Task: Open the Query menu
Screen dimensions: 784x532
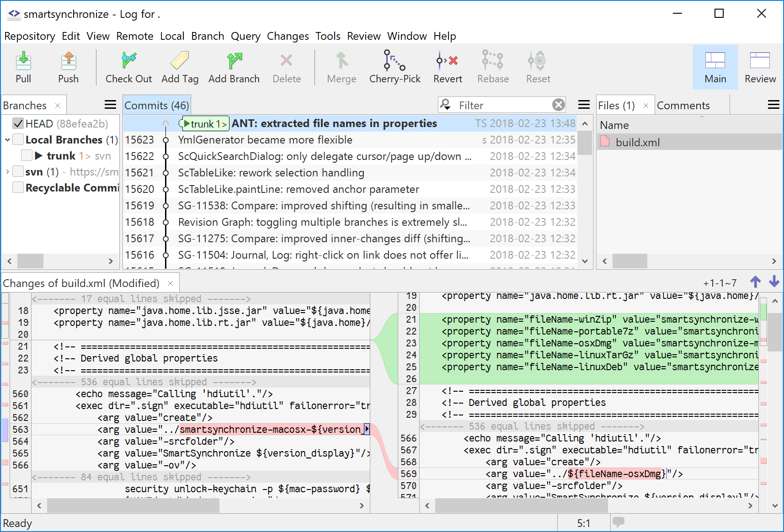Action: click(245, 36)
